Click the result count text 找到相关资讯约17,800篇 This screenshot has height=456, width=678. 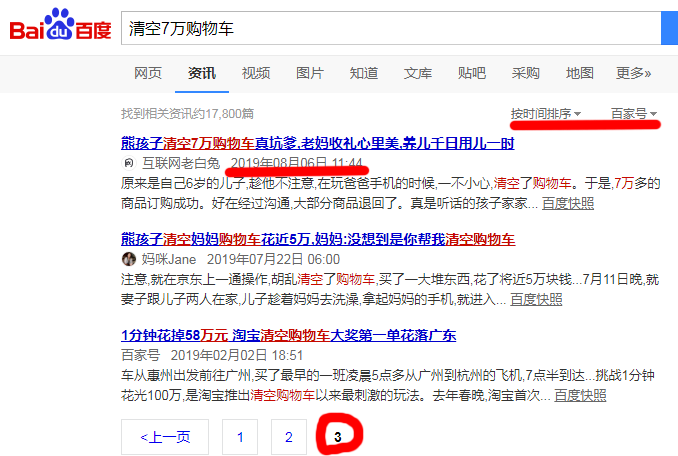(x=187, y=114)
